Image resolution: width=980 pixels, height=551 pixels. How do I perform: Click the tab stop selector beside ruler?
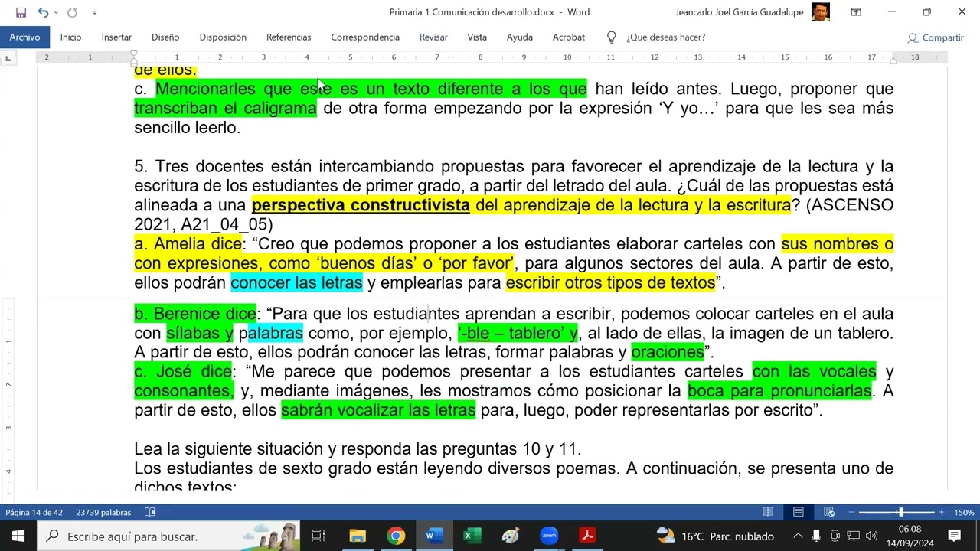click(8, 58)
